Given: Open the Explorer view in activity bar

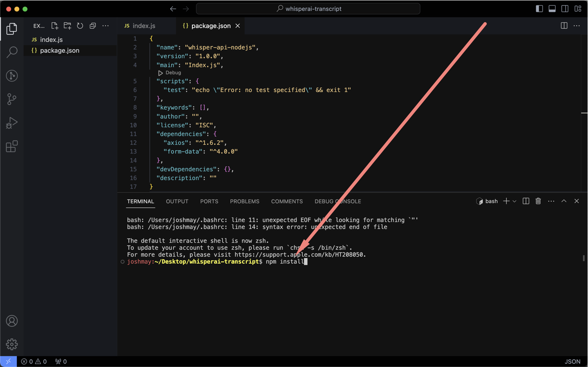Looking at the screenshot, I should coord(12,29).
